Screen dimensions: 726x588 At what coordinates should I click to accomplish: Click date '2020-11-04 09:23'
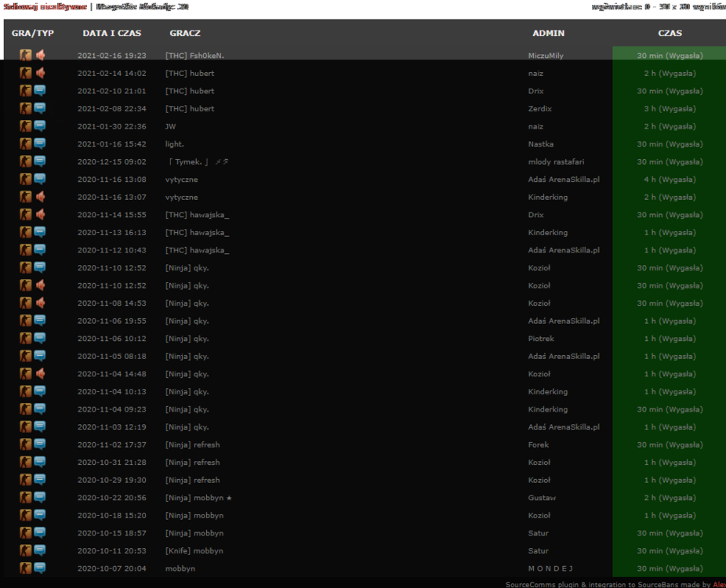pos(111,409)
